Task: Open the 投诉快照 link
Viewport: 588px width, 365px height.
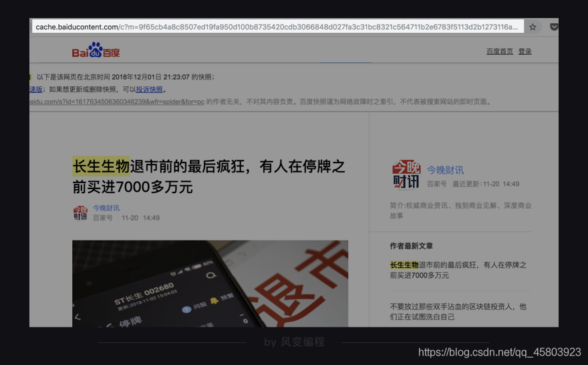Action: click(149, 90)
